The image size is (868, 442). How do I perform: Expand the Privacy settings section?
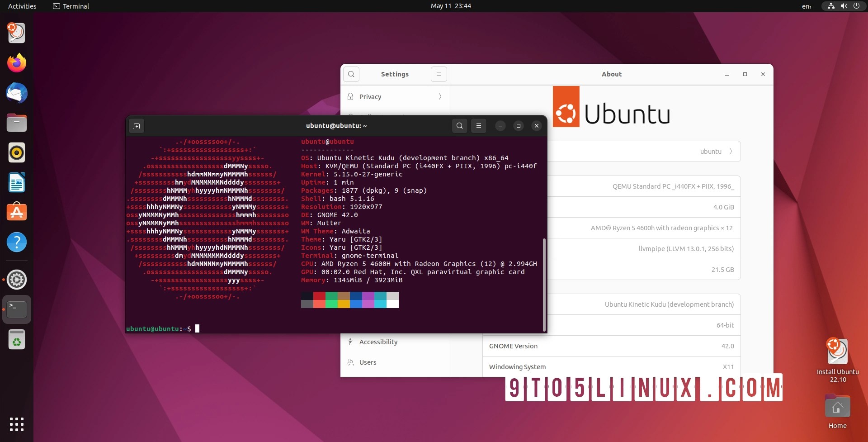395,96
